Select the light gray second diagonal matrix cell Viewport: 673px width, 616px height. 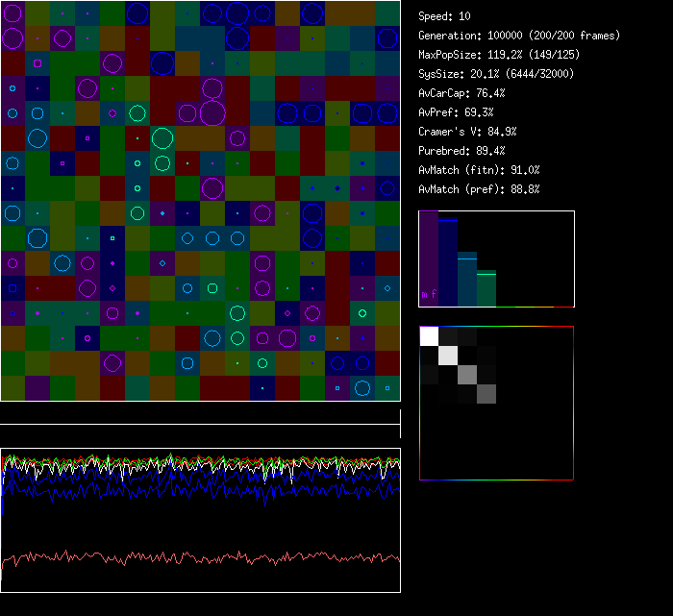448,355
